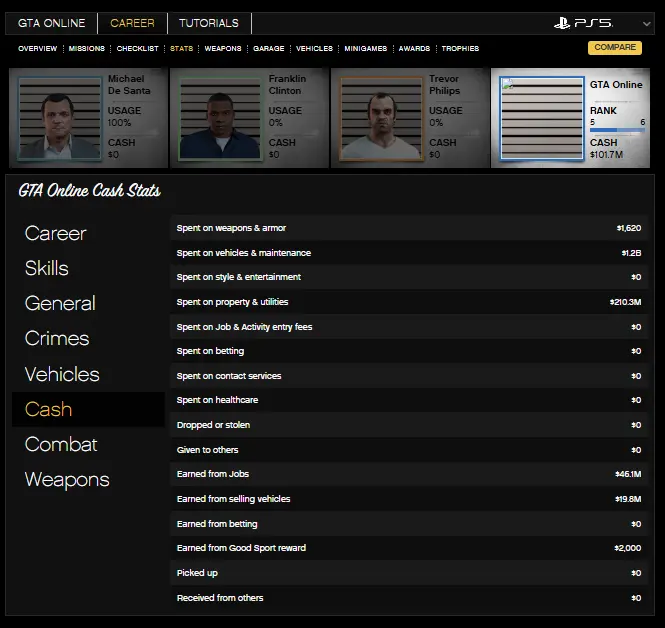Click the COMPARE button
This screenshot has width=665, height=628.
[614, 48]
